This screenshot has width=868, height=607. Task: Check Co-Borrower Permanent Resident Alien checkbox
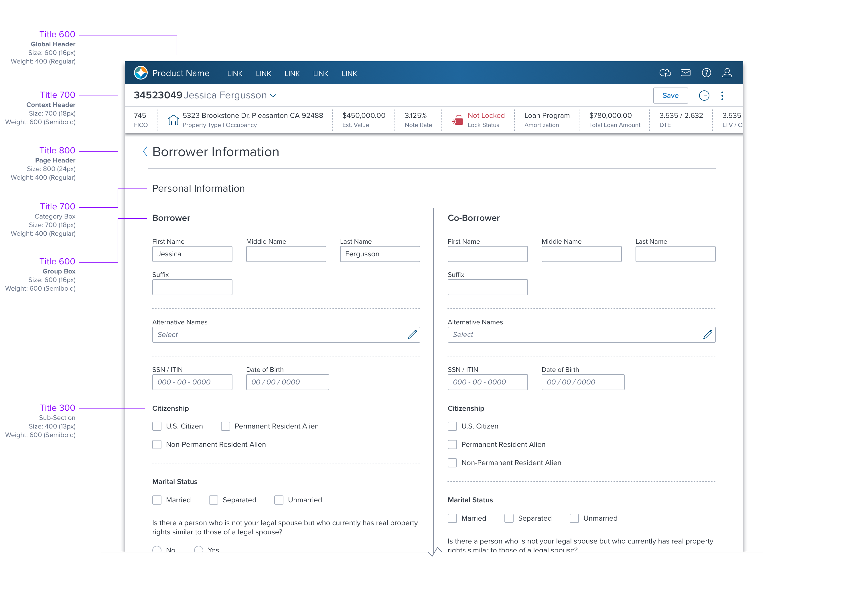pyautogui.click(x=452, y=444)
